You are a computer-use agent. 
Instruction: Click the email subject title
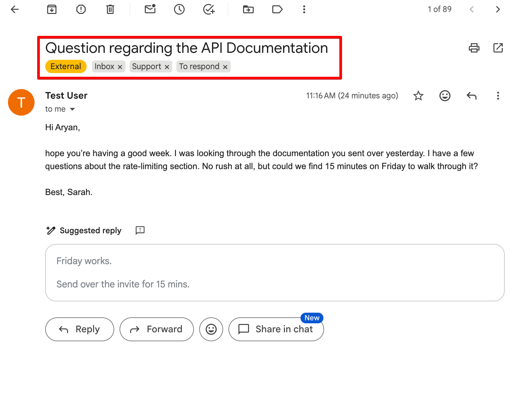coord(187,48)
